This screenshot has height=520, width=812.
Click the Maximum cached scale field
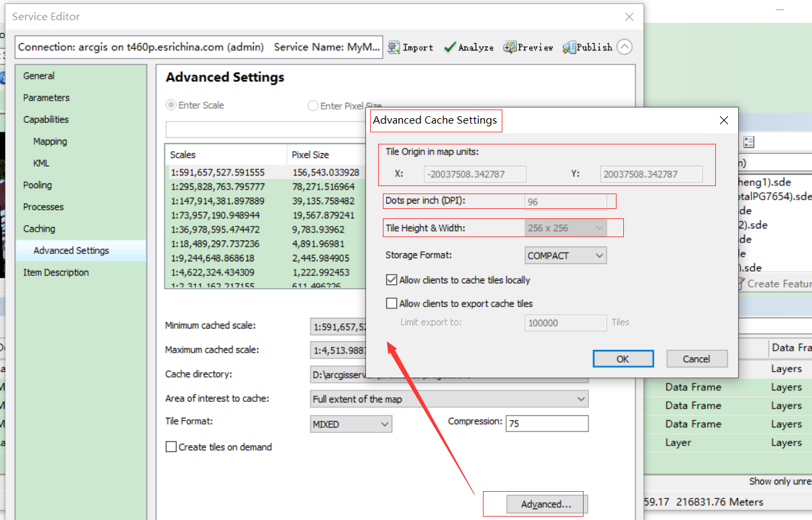(x=339, y=350)
